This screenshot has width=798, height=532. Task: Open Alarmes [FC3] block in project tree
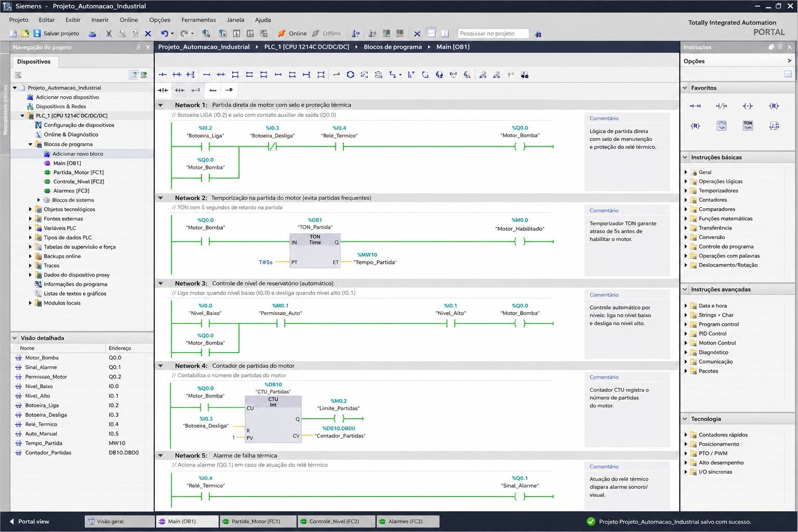tap(71, 191)
